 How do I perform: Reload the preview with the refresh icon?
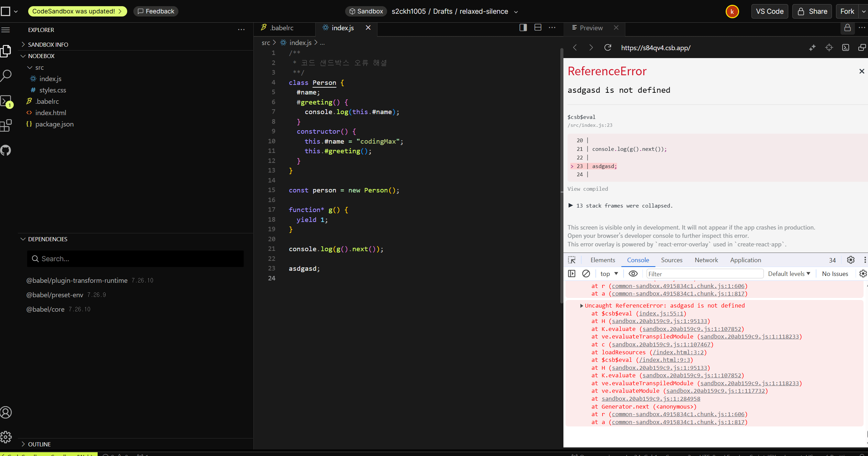coord(607,48)
